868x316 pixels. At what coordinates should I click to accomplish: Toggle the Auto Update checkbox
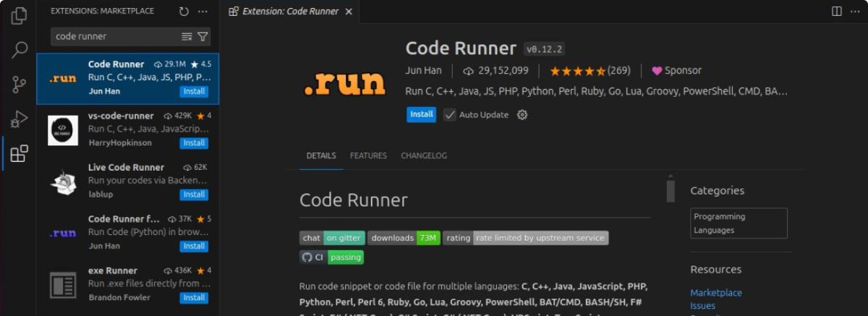click(x=449, y=114)
